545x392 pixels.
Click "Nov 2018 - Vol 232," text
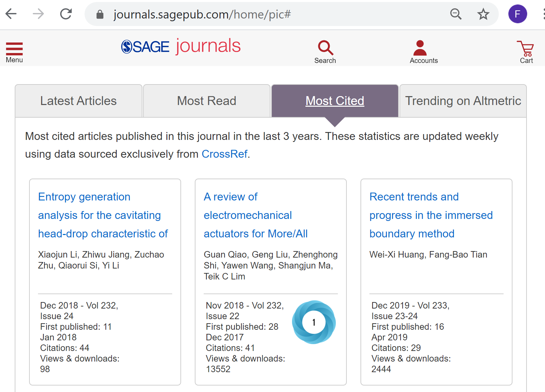click(x=245, y=305)
